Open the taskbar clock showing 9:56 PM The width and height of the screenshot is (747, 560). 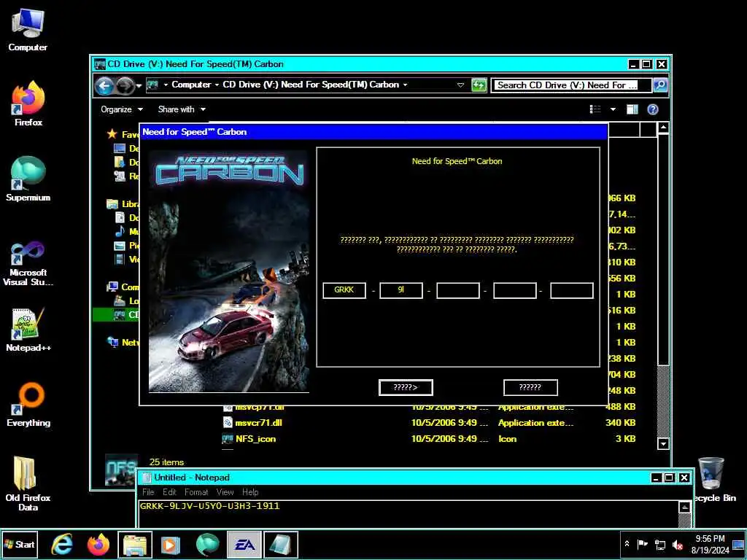(710, 544)
